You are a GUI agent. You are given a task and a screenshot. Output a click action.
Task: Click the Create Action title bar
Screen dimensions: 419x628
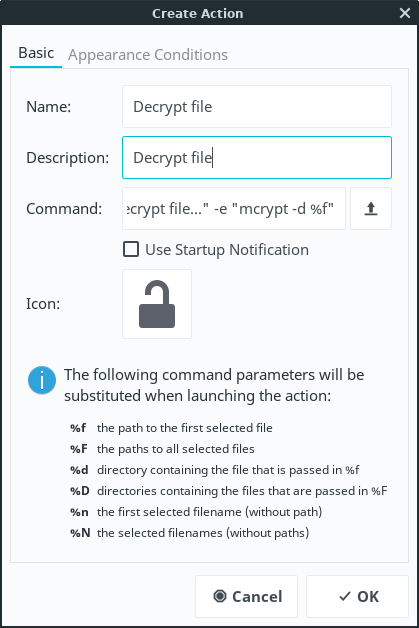pos(197,13)
